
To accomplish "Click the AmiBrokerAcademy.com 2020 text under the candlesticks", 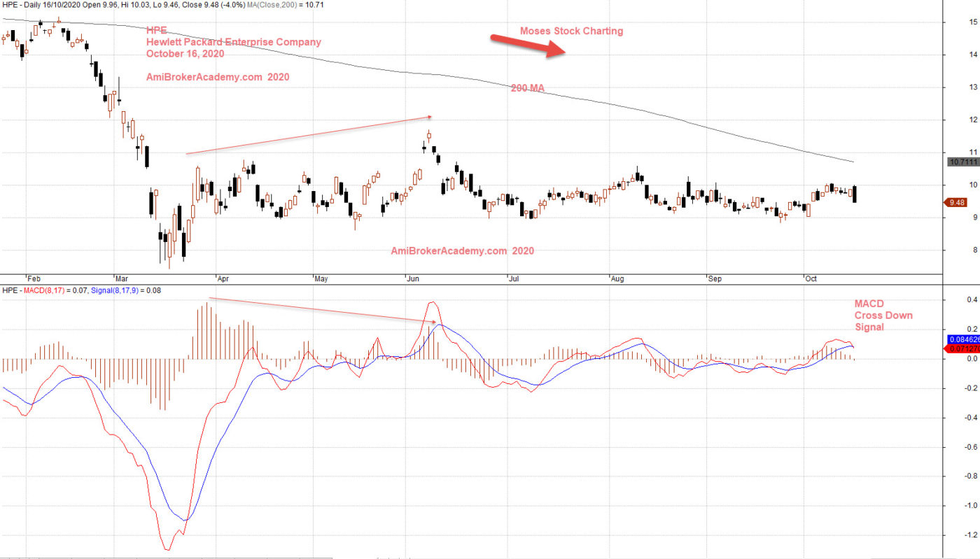I will pyautogui.click(x=462, y=250).
